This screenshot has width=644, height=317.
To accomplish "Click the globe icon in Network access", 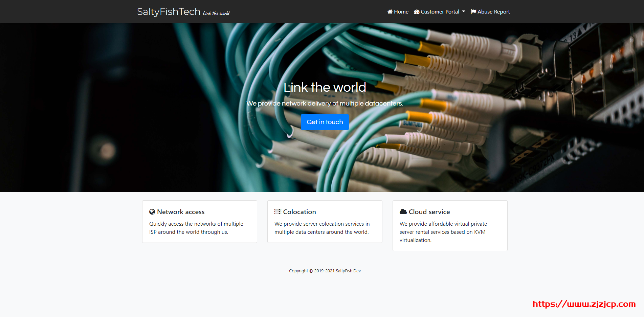I will pos(152,212).
